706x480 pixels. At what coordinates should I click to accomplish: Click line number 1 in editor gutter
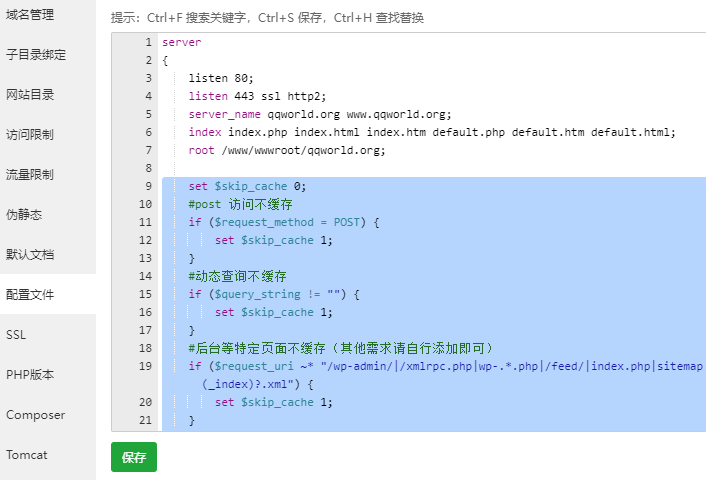pos(148,42)
